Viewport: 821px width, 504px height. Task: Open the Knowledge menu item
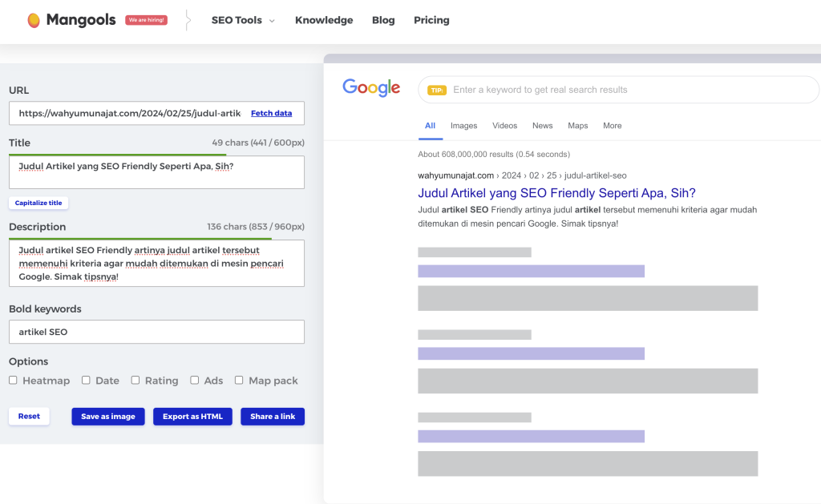coord(324,20)
